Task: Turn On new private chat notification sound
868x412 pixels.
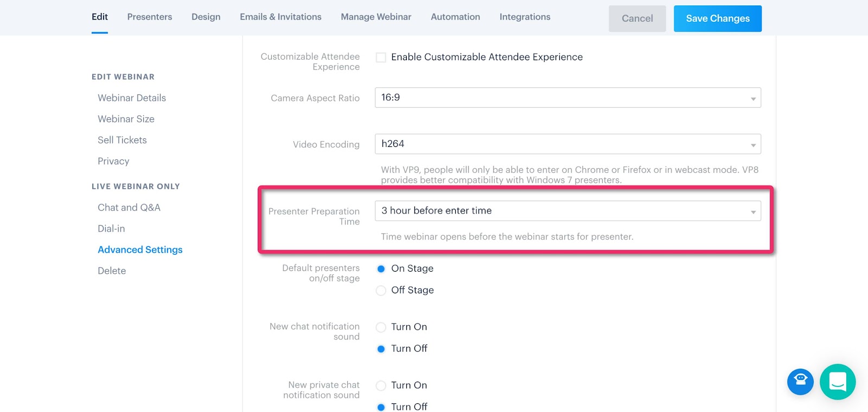Action: tap(381, 385)
